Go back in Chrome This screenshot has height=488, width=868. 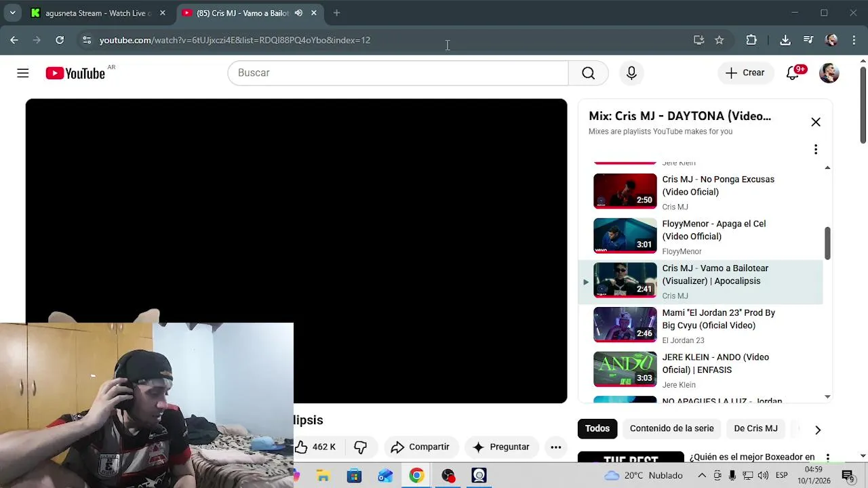(14, 40)
